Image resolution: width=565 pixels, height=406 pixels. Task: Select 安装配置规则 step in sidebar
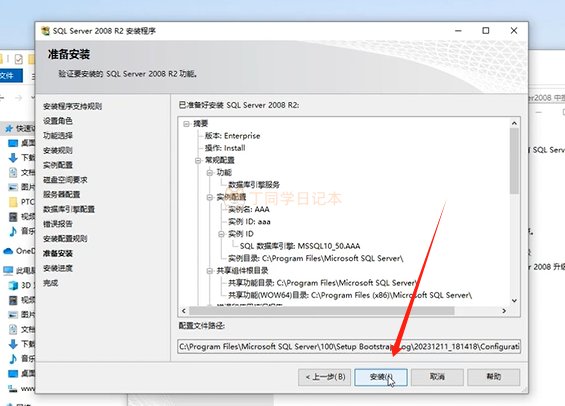click(x=65, y=238)
